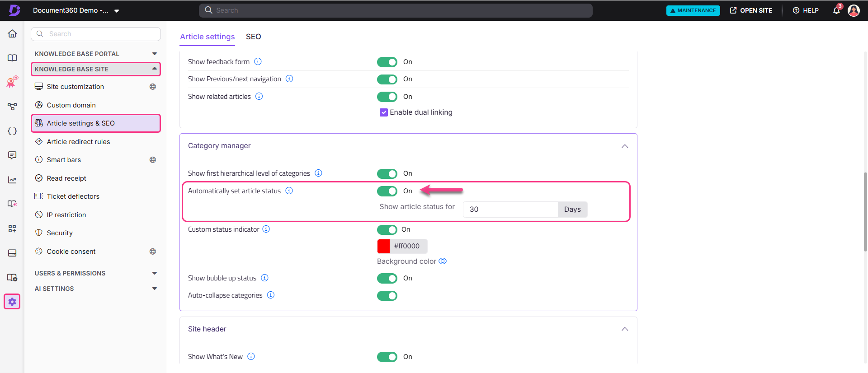Screen dimensions: 868x373
Task: Click the article status days input field
Action: tap(510, 210)
